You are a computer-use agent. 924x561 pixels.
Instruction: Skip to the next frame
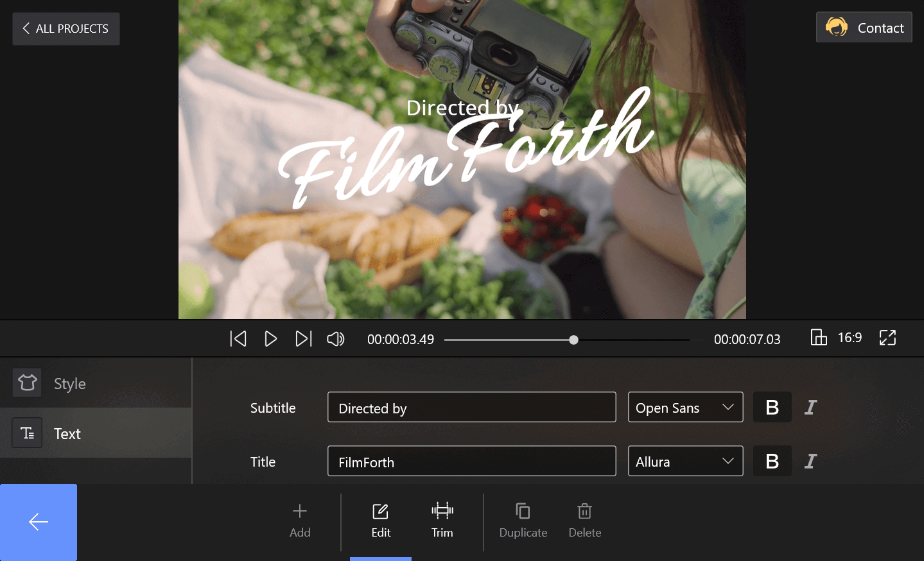pyautogui.click(x=304, y=339)
